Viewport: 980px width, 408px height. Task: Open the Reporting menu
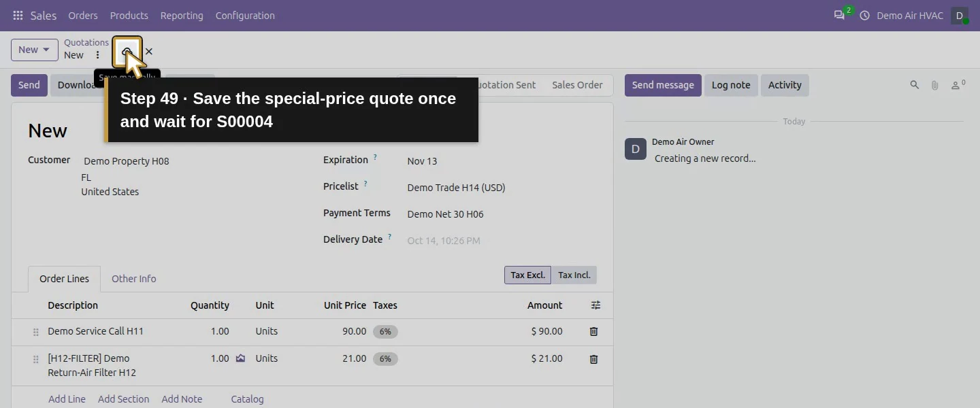(x=182, y=15)
